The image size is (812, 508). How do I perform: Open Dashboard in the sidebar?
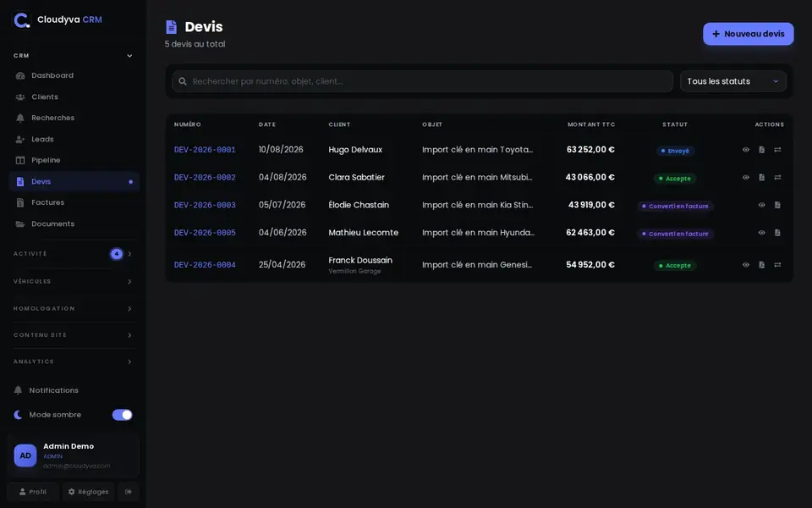coord(74,75)
